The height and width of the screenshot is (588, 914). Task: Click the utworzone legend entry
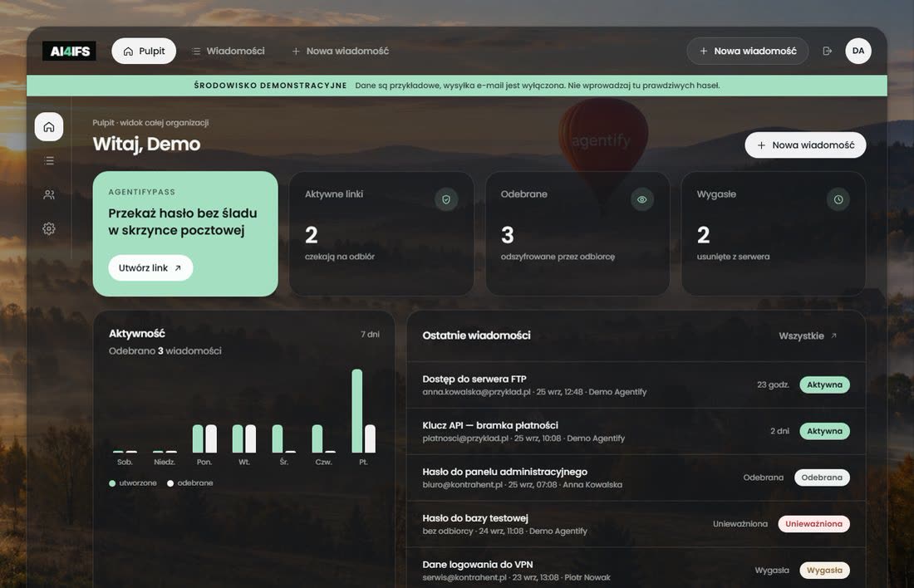133,483
